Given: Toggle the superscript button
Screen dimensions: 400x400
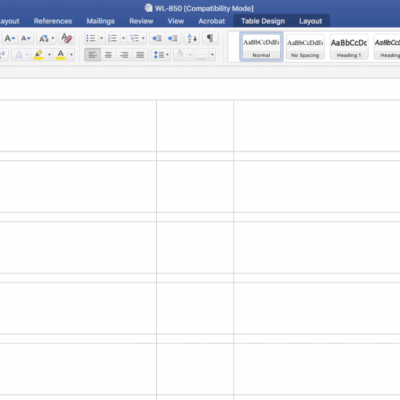Looking at the screenshot, I should coord(3,55).
